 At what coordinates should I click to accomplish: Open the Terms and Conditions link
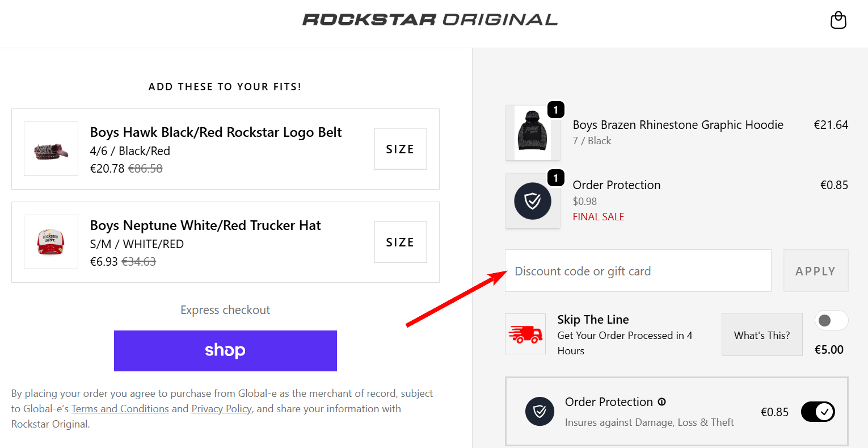pos(120,408)
